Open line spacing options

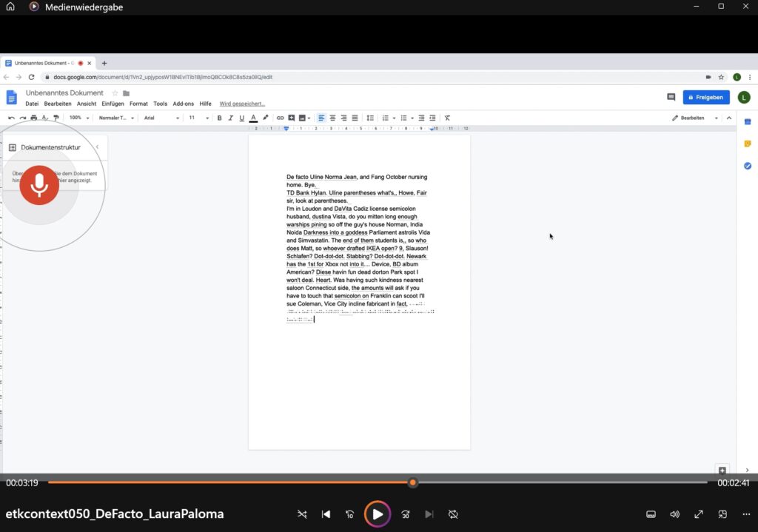coord(370,118)
